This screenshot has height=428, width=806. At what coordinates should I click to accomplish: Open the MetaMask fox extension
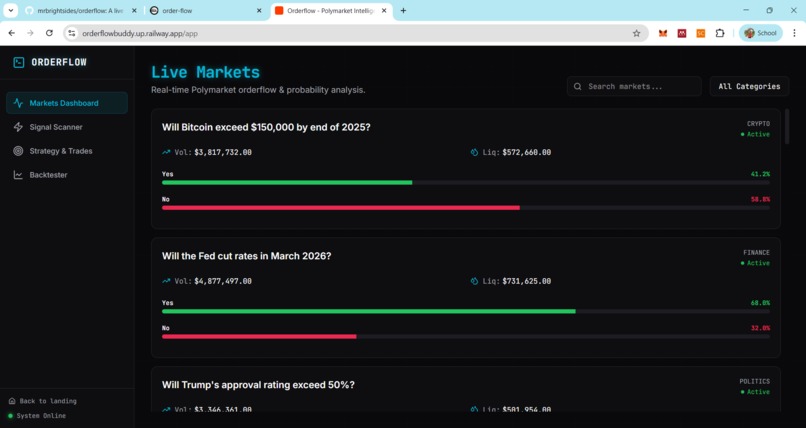[663, 33]
